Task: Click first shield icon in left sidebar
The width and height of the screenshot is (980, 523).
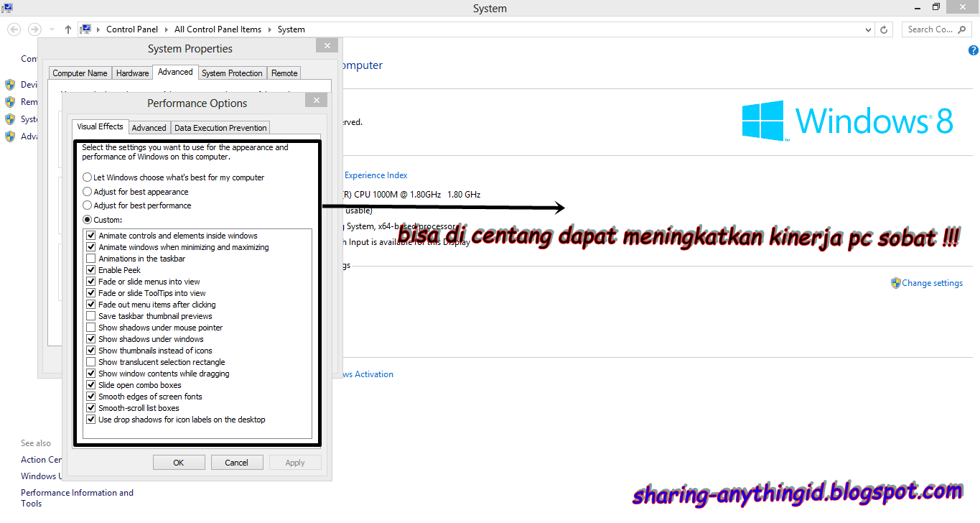Action: 10,85
